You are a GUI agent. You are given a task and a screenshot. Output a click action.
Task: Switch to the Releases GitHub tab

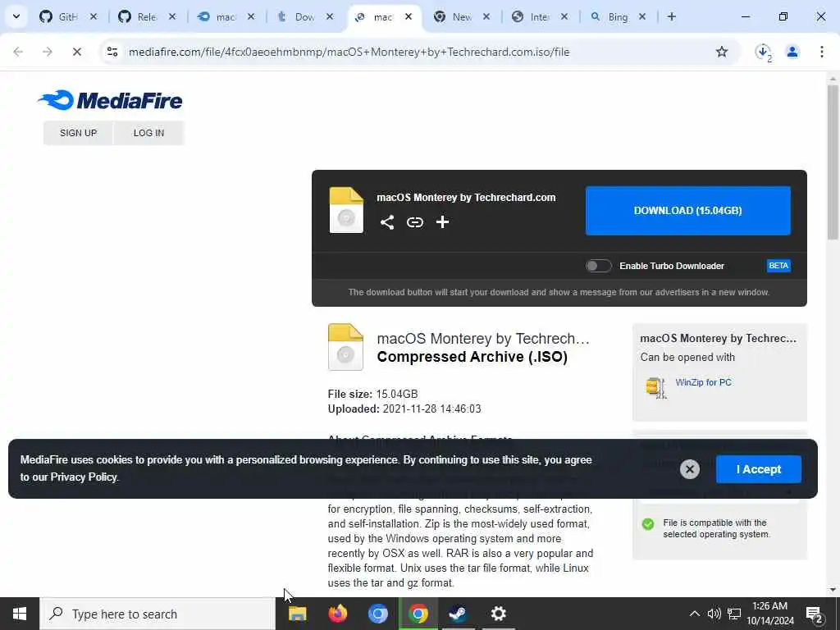tap(146, 16)
